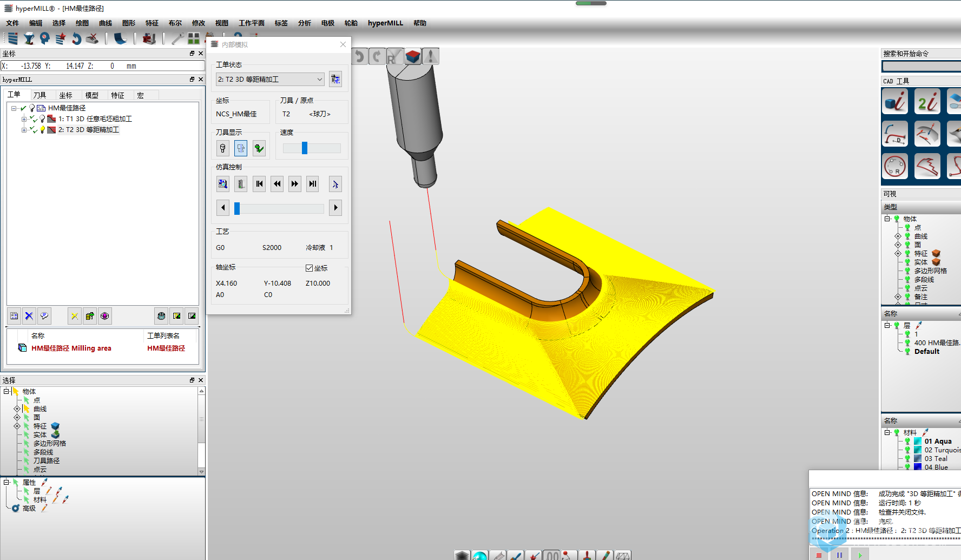
Task: Collapse 材料 tree in right panel
Action: click(x=887, y=432)
